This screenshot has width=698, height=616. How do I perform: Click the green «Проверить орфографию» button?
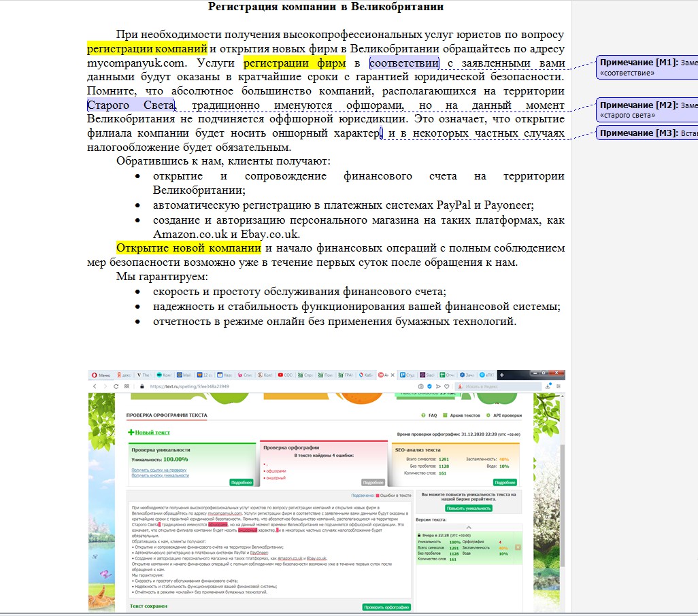pos(386,607)
